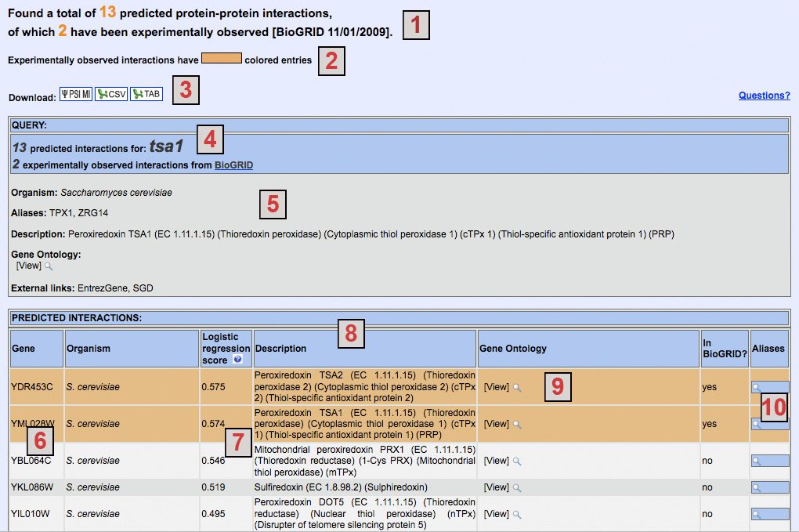This screenshot has width=799, height=532.
Task: Open aliases magnifier for YKL086W row
Action: coord(756,487)
